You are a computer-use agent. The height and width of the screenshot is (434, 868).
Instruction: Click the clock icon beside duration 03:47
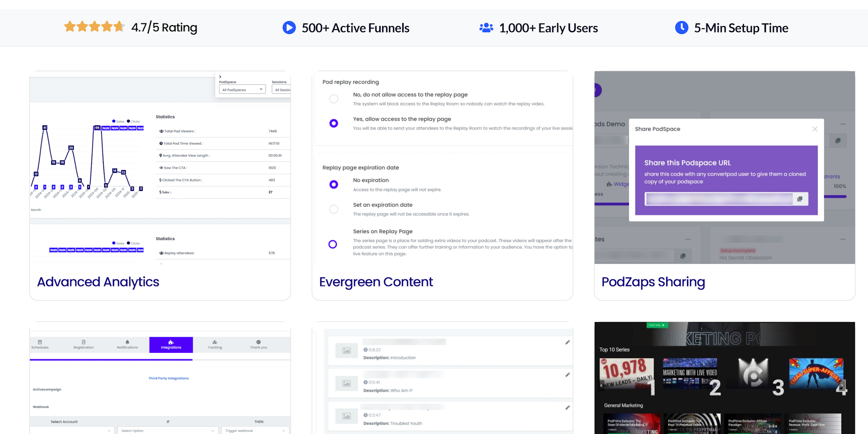pos(365,415)
